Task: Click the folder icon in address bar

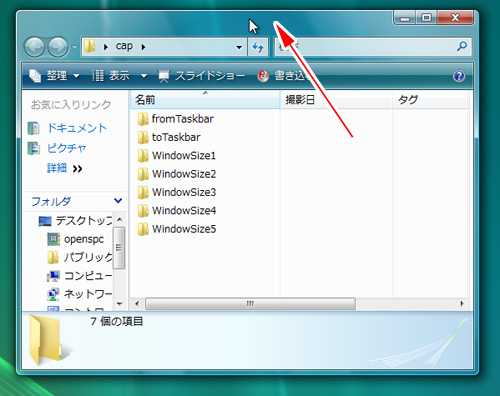Action: pos(90,46)
